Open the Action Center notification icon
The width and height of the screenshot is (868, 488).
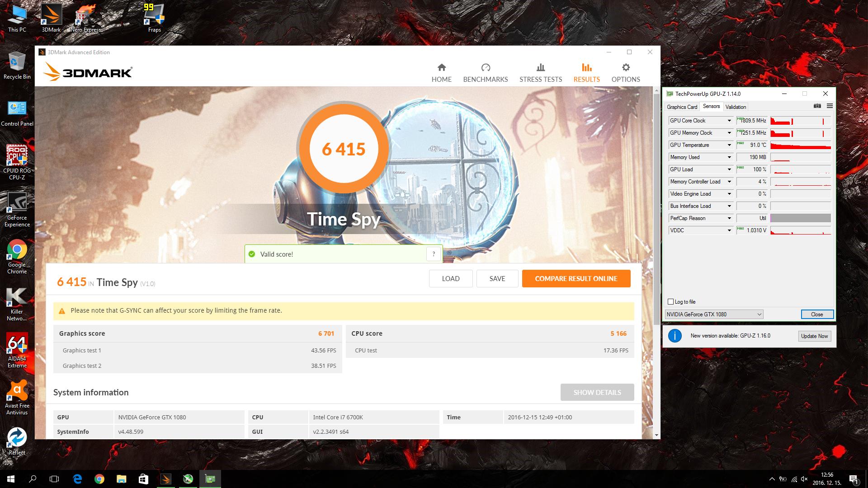pyautogui.click(x=854, y=479)
